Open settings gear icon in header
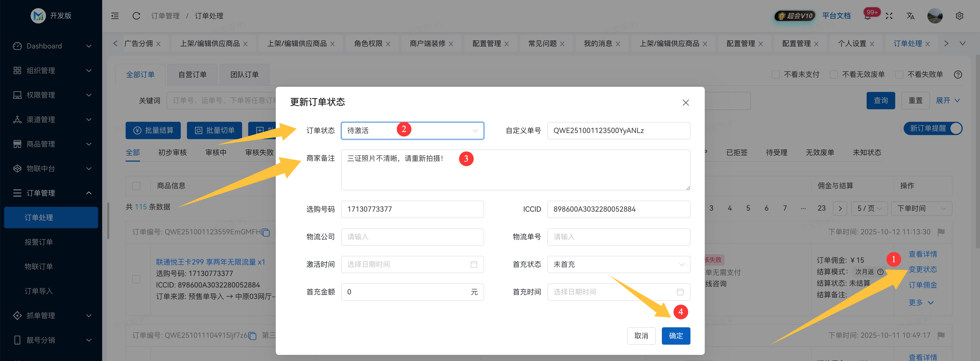The image size is (980, 361). (959, 16)
